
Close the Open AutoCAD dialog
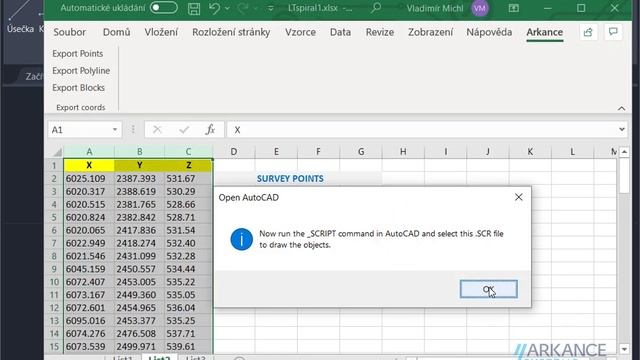(x=518, y=197)
